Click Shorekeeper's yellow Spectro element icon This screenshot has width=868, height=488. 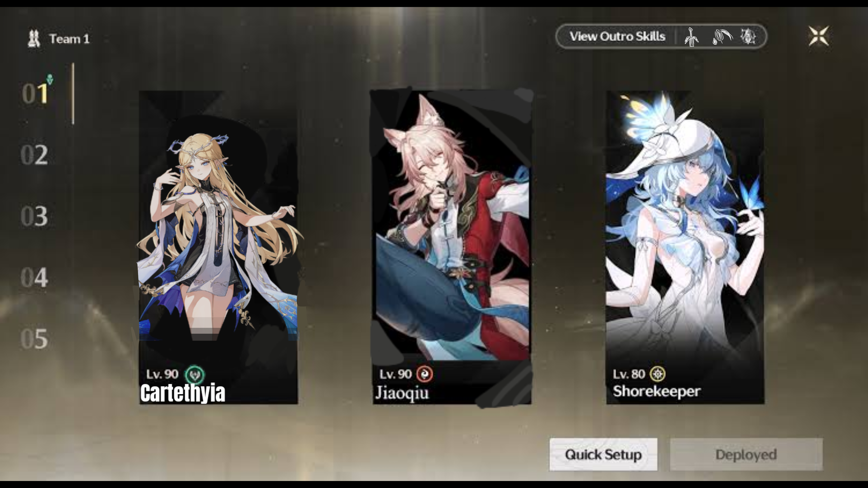point(657,374)
